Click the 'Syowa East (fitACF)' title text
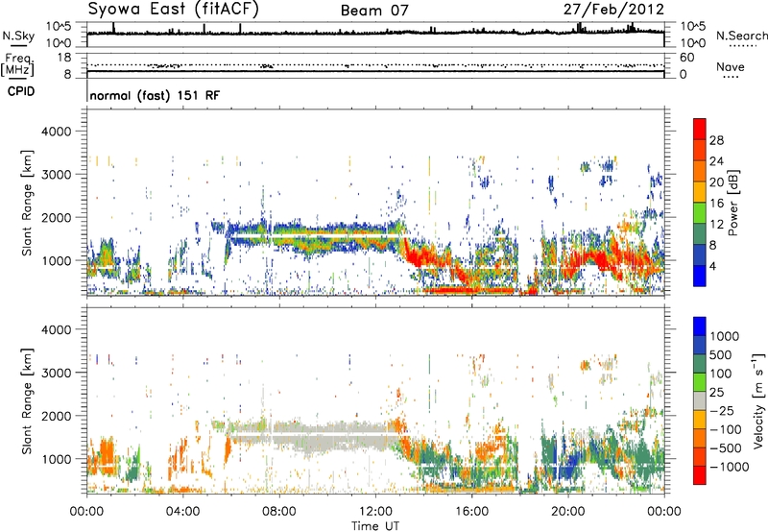Screen dimensions: 768x532 pos(173,9)
